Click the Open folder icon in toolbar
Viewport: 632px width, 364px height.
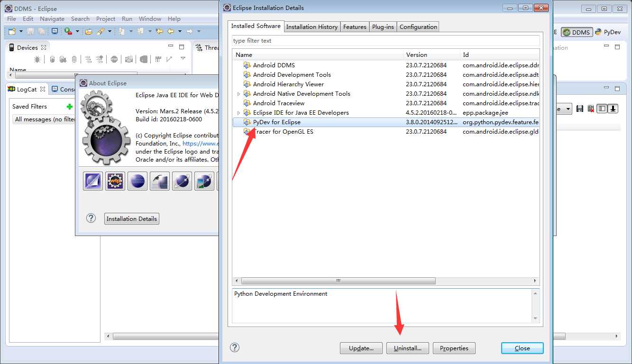coord(88,31)
